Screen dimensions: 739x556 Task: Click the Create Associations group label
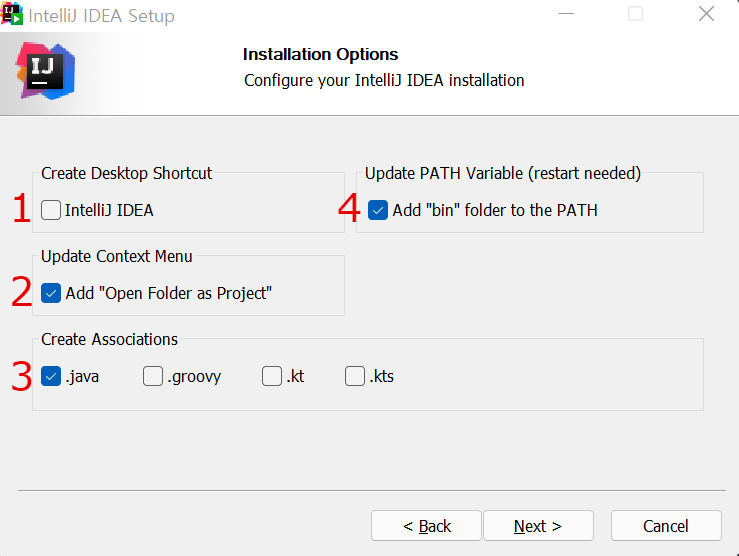109,339
